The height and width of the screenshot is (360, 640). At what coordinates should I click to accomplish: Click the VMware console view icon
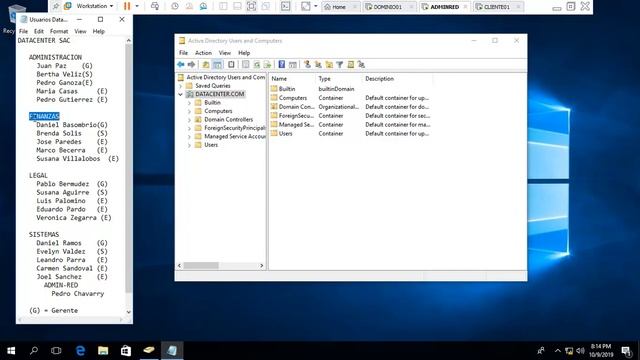click(285, 6)
